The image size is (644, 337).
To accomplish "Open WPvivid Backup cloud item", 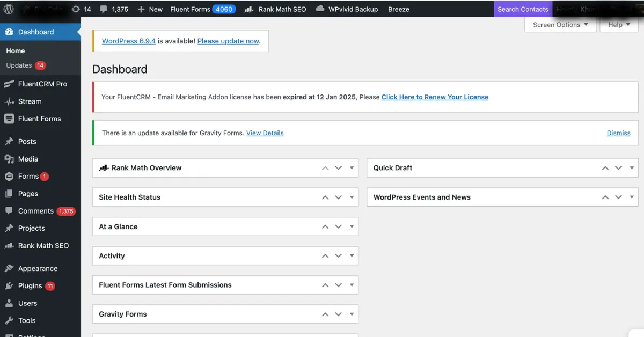I will tap(347, 9).
